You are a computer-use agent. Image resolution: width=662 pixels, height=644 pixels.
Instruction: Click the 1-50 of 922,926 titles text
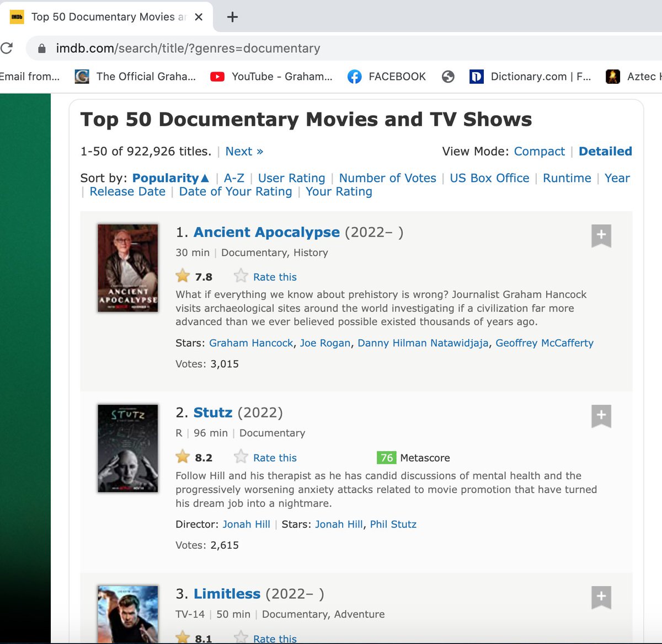click(146, 152)
